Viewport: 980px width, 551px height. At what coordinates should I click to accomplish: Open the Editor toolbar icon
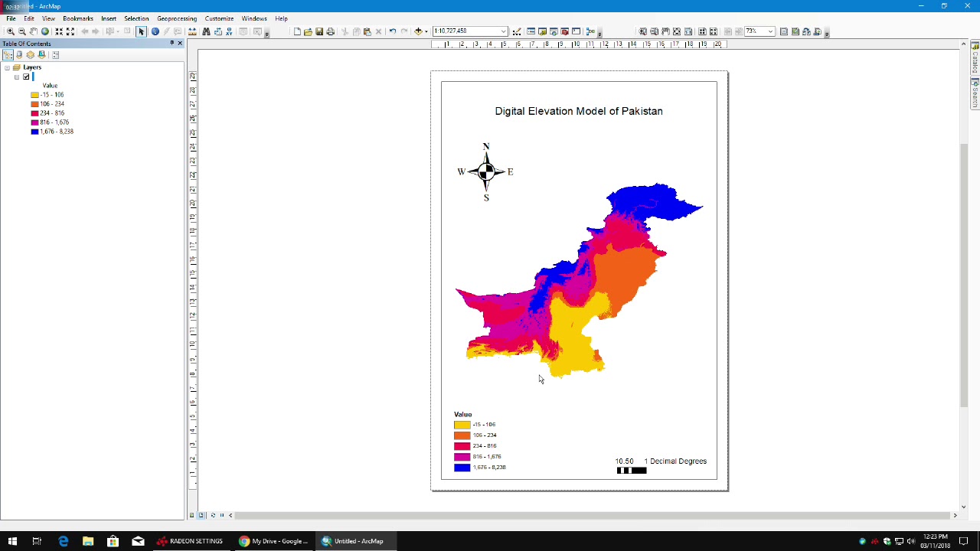coord(517,31)
